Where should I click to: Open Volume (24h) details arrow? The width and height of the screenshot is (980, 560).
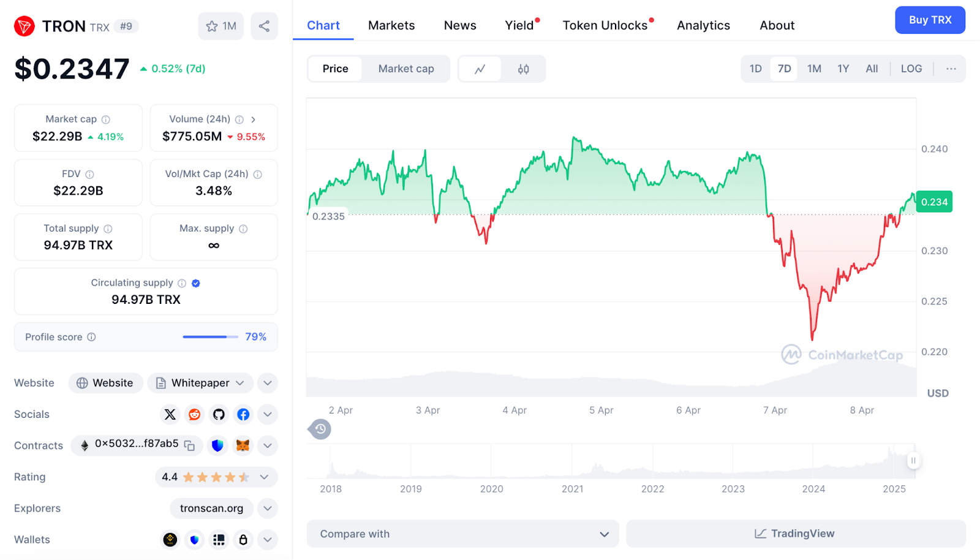[253, 119]
